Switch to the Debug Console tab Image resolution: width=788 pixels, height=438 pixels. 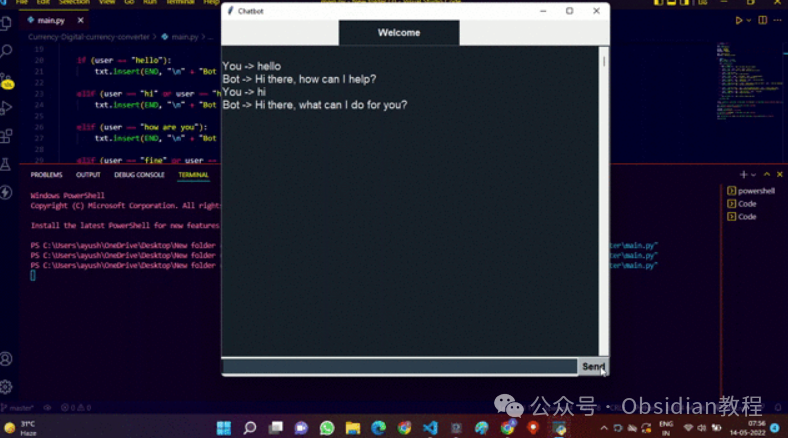click(139, 175)
